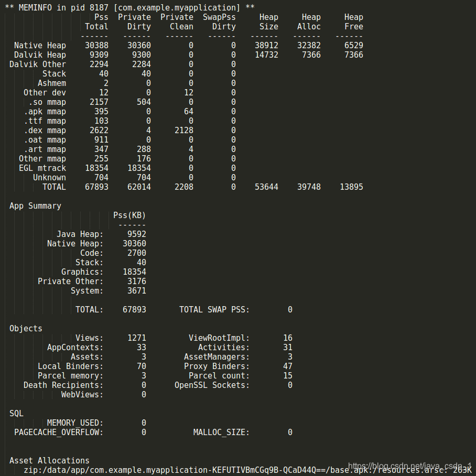Image resolution: width=476 pixels, height=476 pixels.
Task: Click the 'Pss(KB)' column header
Action: (129, 215)
